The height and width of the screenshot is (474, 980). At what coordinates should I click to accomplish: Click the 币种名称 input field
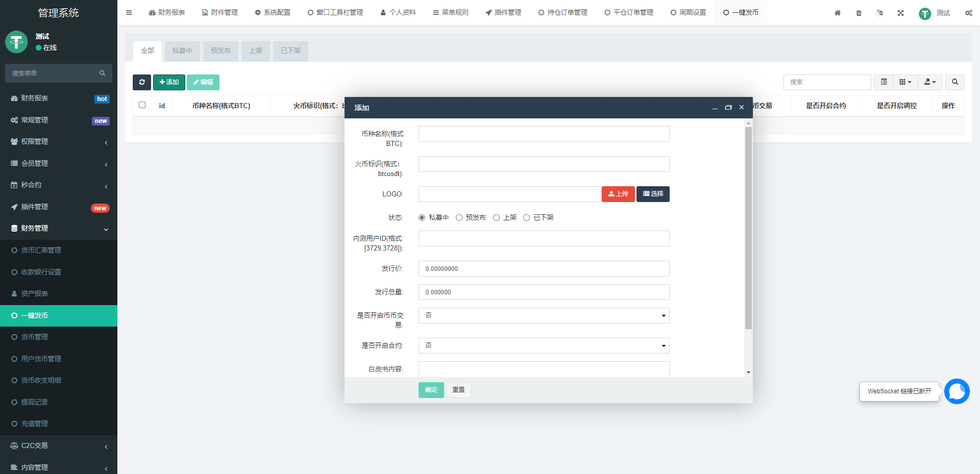[x=544, y=134]
